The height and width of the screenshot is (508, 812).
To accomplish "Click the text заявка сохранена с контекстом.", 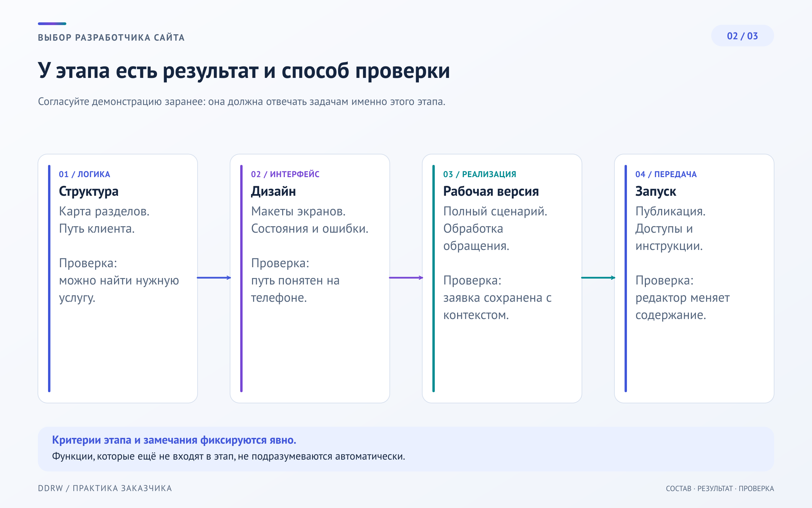I will click(x=497, y=306).
